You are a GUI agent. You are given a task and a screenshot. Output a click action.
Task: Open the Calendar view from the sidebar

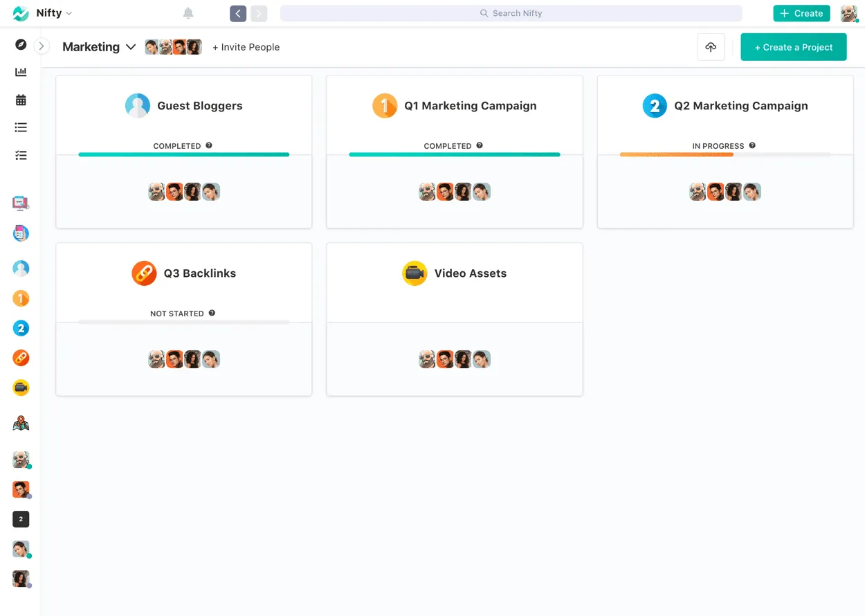[x=20, y=99]
